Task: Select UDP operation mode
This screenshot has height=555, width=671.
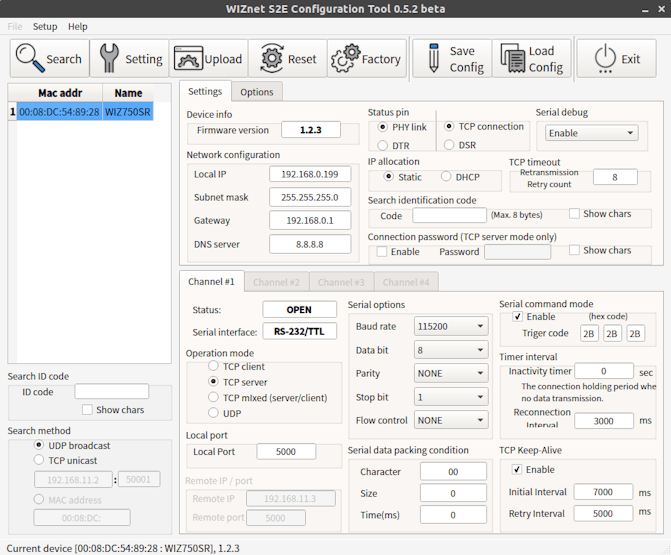Action: click(213, 413)
